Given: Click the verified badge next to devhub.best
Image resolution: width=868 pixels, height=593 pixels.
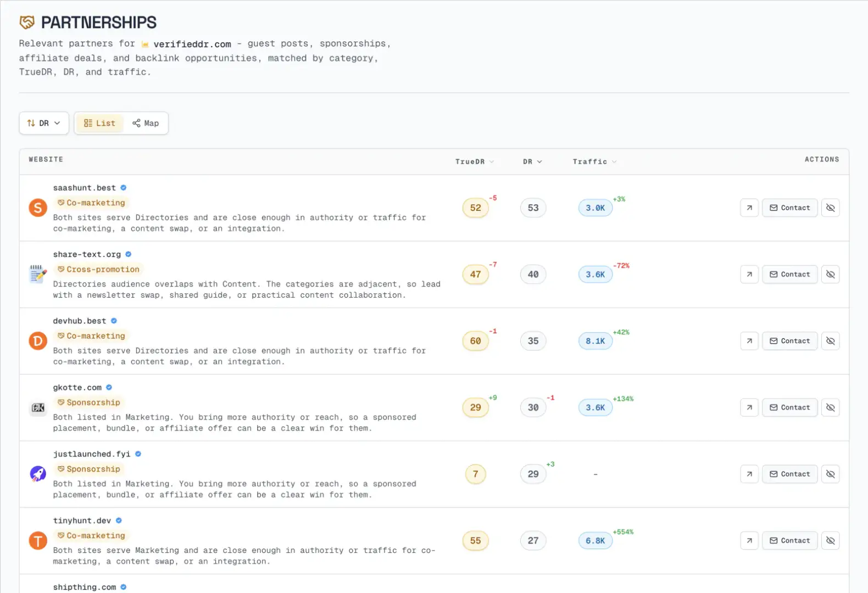Looking at the screenshot, I should pyautogui.click(x=114, y=321).
